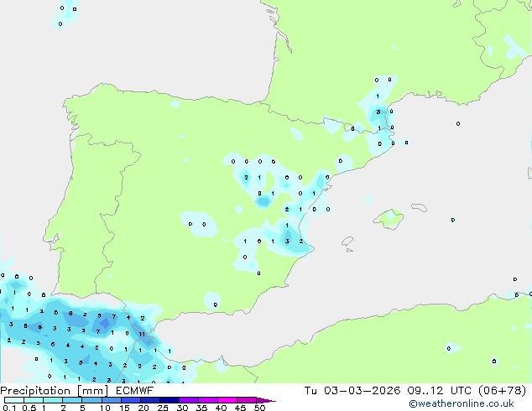
Task: Click the 1–2 mm legend swatch
Action: click(53, 400)
